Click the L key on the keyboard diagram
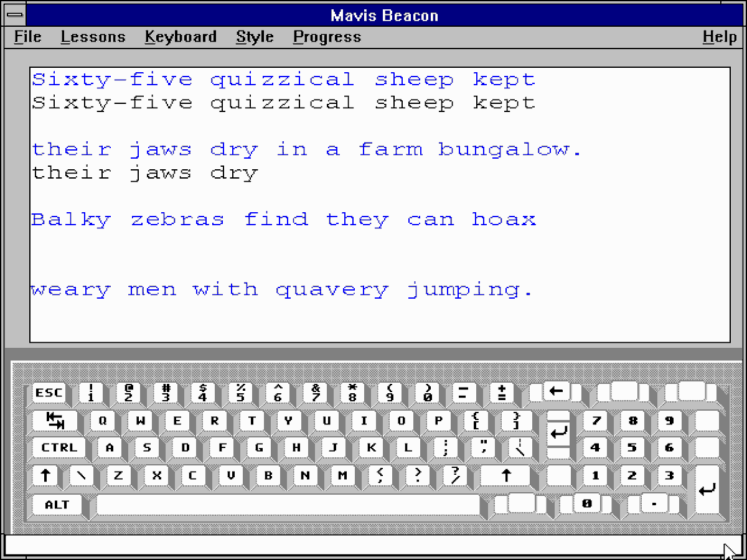Image resolution: width=747 pixels, height=560 pixels. click(408, 447)
